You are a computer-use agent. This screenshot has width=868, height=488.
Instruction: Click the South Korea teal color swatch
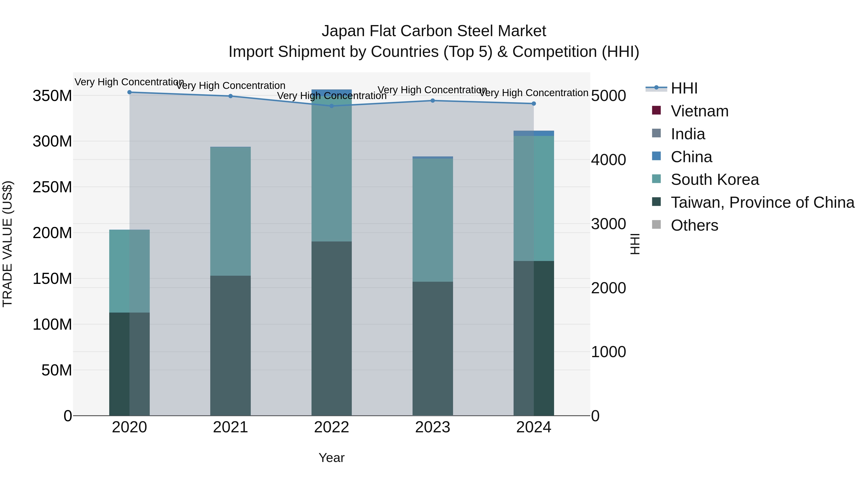(x=656, y=179)
